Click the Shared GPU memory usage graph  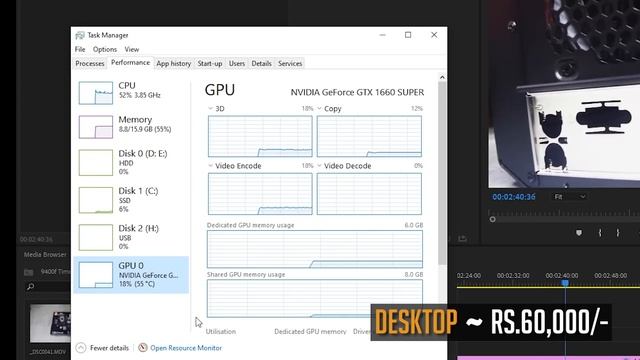click(x=315, y=298)
